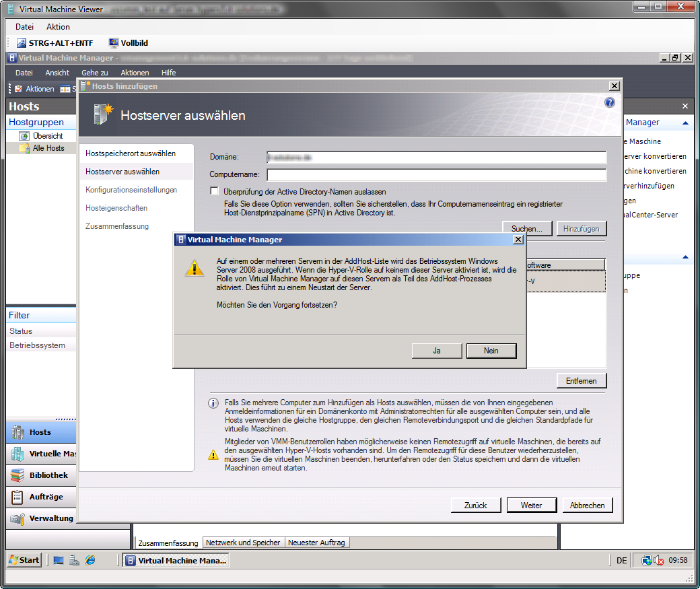Select Zusammenfassung wizard step

click(117, 226)
